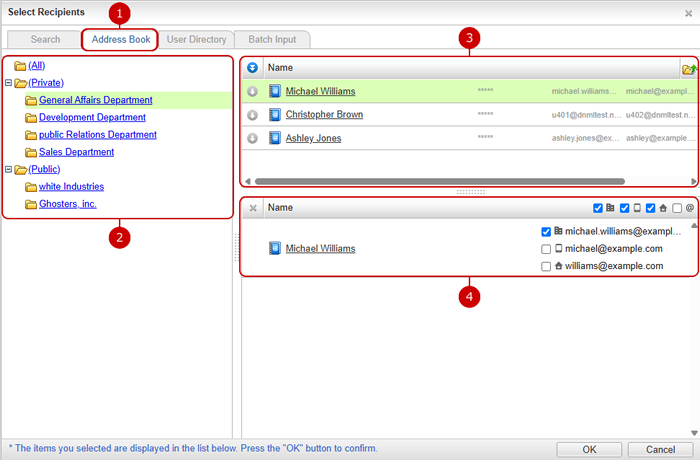Toggle the mobile address header checkbox
The height and width of the screenshot is (460, 700).
coord(625,208)
